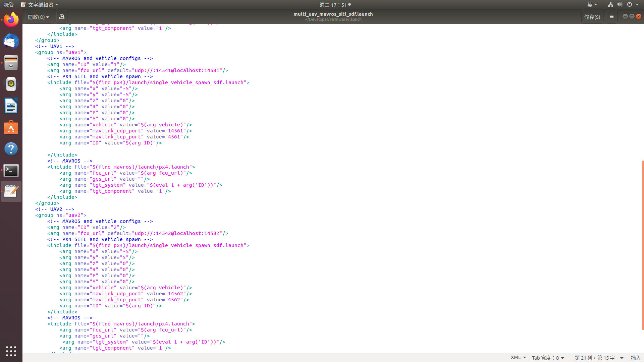Open Rhythmbox music player from dock
This screenshot has width=644, height=362.
point(11,84)
